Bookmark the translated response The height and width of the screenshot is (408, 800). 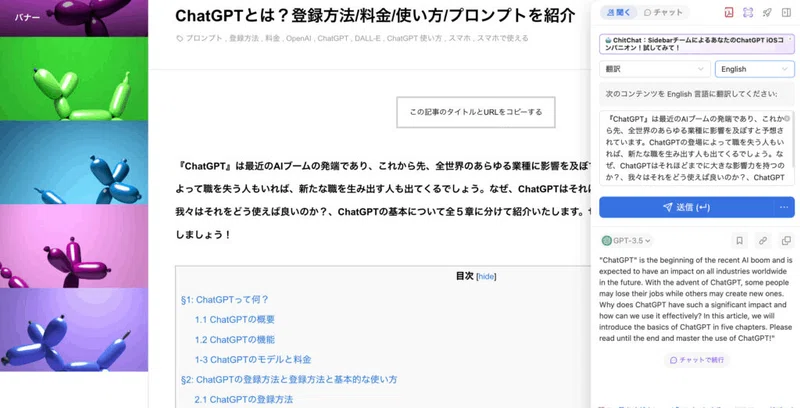click(739, 241)
